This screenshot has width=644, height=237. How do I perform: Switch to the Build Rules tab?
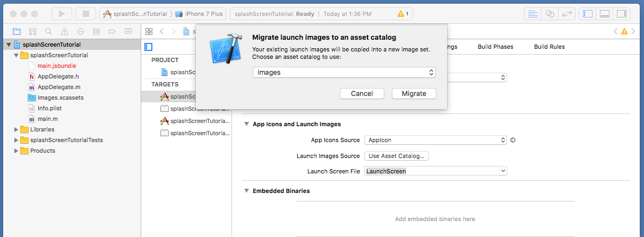point(549,47)
